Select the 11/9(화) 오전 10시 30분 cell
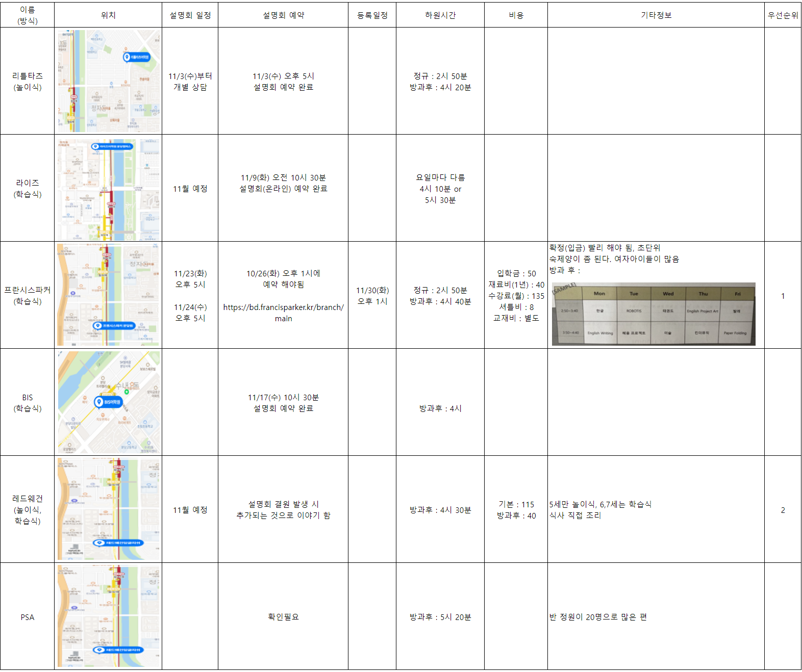The height and width of the screenshot is (672, 802). 283,188
